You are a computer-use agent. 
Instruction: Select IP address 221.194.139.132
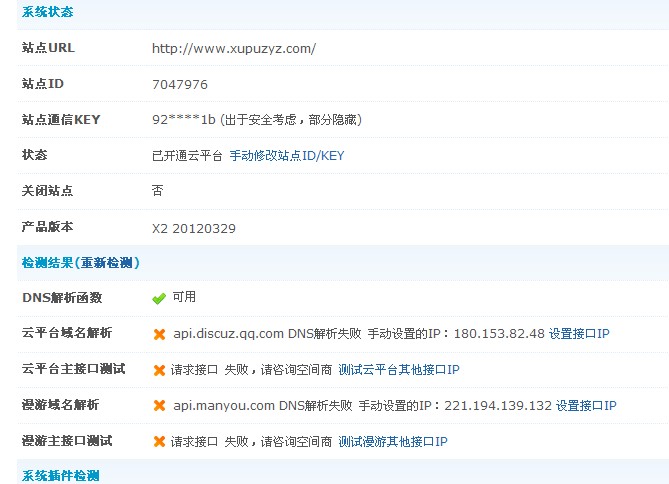click(498, 405)
